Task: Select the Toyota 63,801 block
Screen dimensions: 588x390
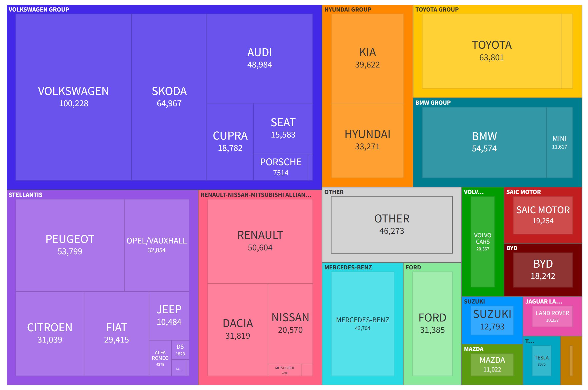Action: (x=491, y=51)
